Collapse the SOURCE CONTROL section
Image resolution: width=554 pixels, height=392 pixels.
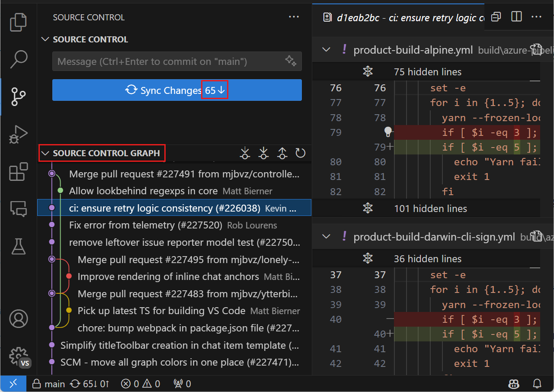pyautogui.click(x=45, y=39)
